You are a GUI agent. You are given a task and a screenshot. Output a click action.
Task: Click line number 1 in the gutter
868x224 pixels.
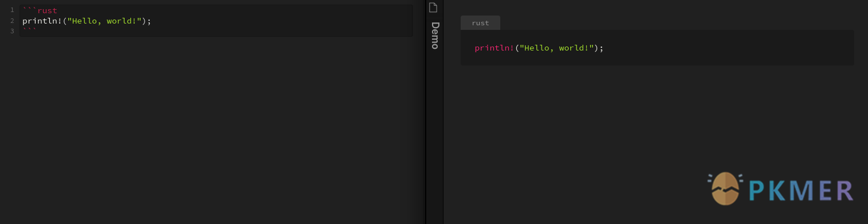pos(12,10)
